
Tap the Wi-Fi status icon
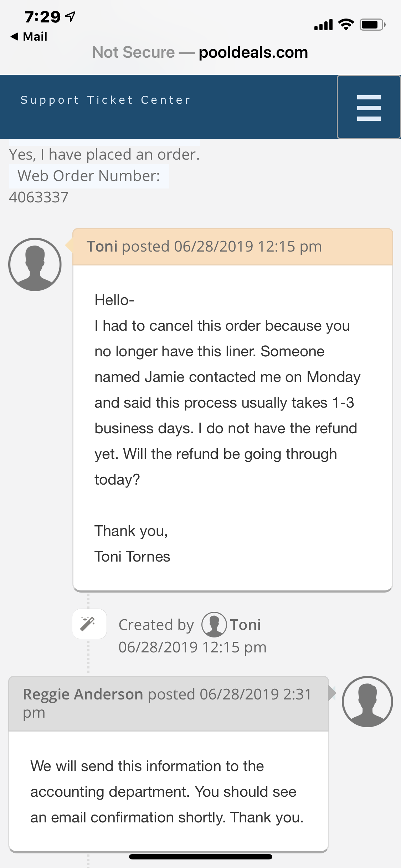346,25
